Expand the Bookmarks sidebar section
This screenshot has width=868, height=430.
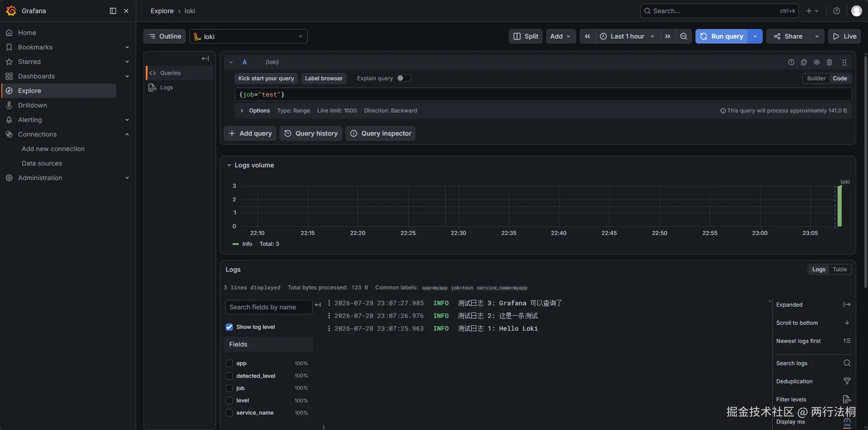click(x=127, y=47)
